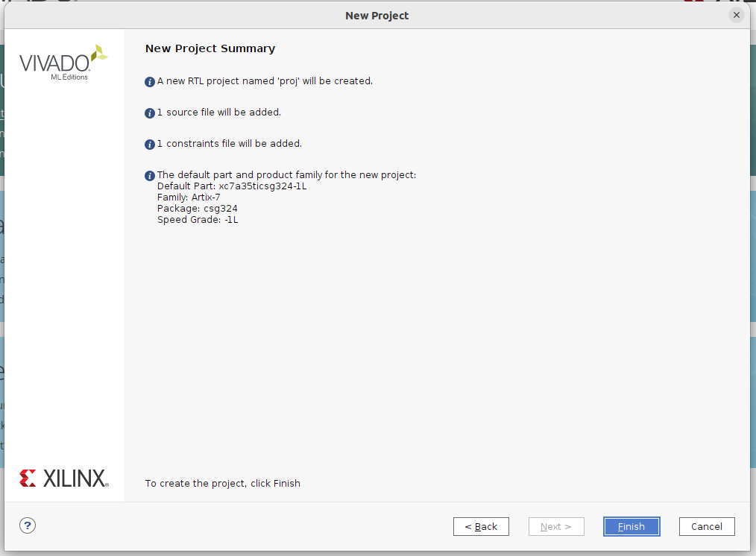
Task: Click the Speed Grade: -1L text
Action: (x=198, y=220)
